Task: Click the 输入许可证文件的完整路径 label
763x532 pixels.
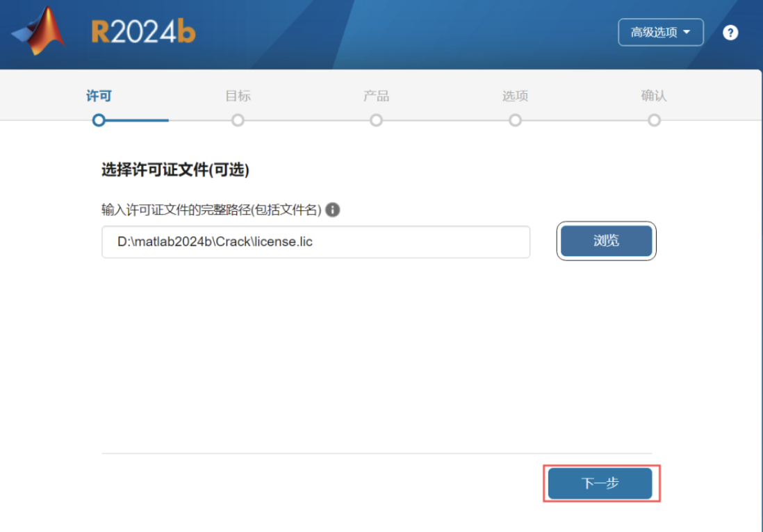Action: [211, 210]
